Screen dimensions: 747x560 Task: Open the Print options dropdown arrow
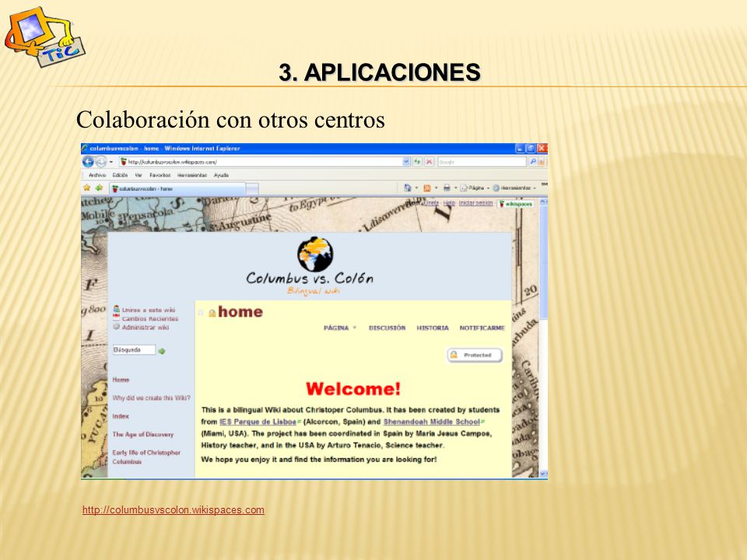click(455, 188)
